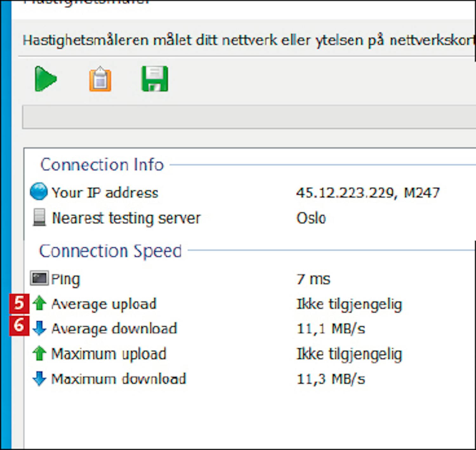Click the terminal icon next to Ping
Image resolution: width=476 pixels, height=450 pixels.
[x=39, y=278]
